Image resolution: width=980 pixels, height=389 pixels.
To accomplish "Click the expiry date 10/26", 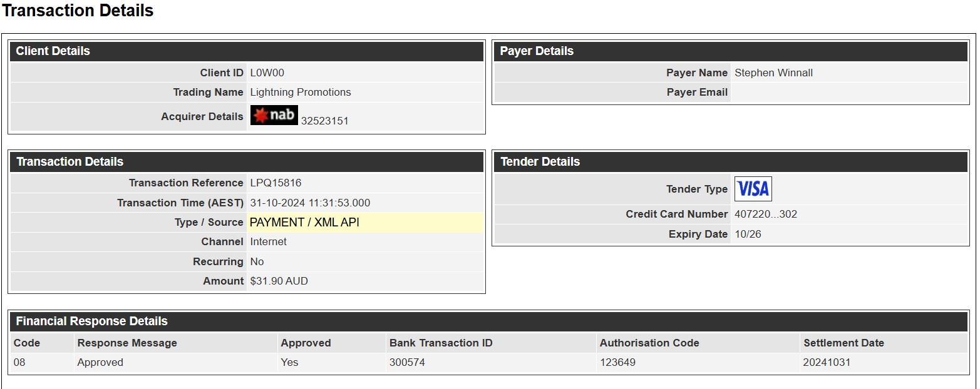I will [748, 234].
